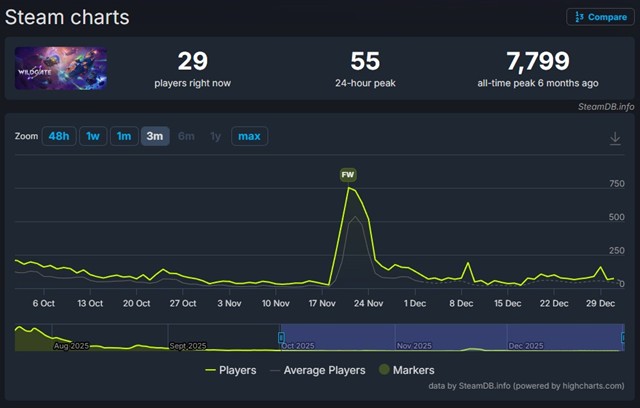Click the right navigator range handle
640x408 pixels.
coord(623,337)
